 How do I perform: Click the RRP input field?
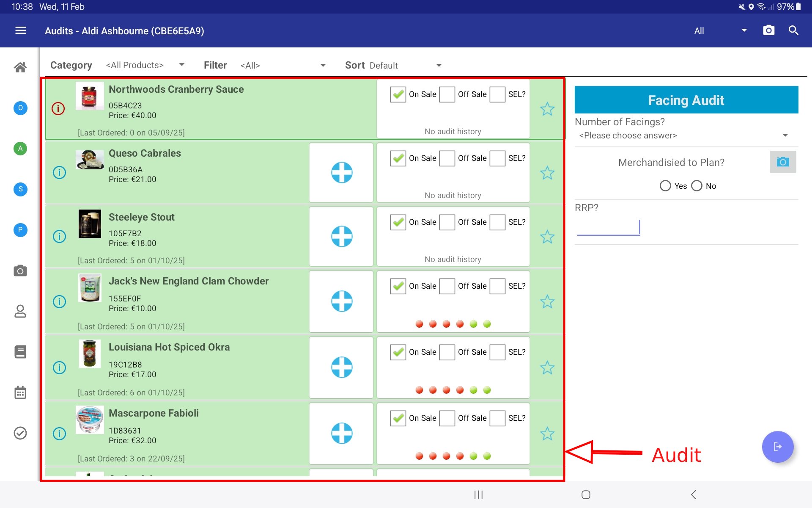pos(608,227)
